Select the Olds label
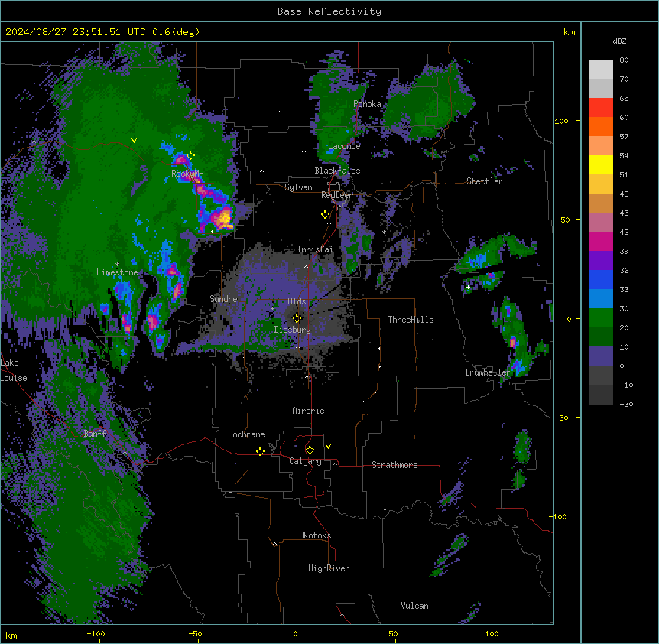659x644 pixels. coord(297,301)
